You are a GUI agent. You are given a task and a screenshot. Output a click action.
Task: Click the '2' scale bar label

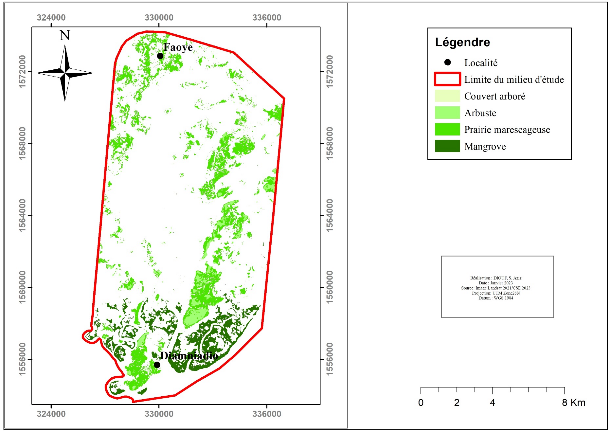coord(457,403)
